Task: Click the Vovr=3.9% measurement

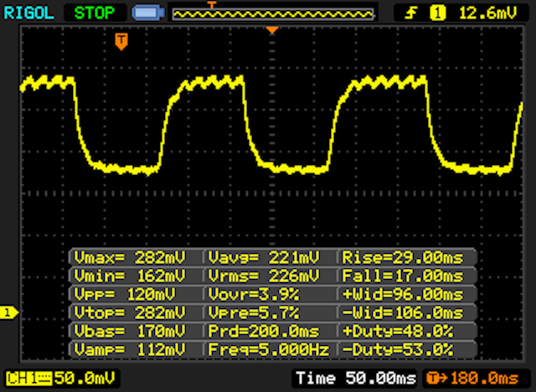Action: coord(253,294)
